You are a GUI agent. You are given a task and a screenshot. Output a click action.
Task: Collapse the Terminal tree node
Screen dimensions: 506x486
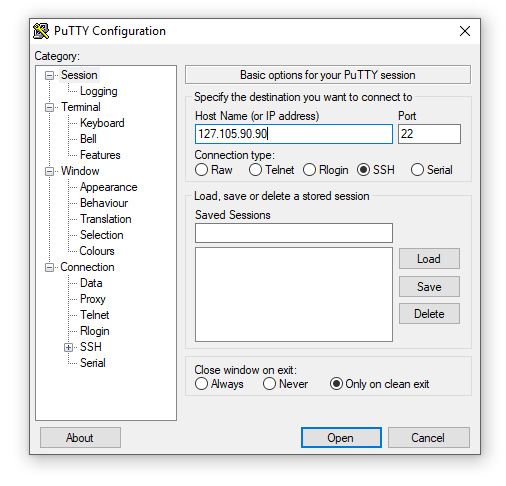tap(49, 108)
